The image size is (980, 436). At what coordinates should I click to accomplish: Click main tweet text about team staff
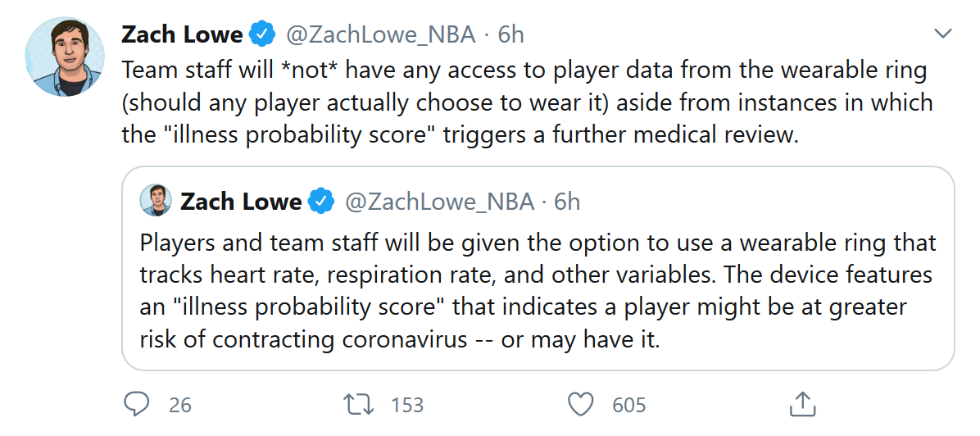tap(524, 102)
